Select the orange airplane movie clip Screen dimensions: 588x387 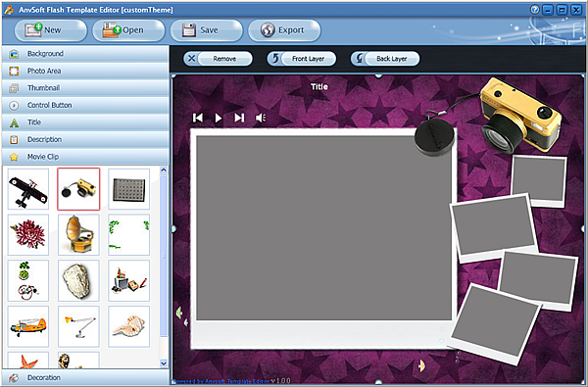pos(28,326)
